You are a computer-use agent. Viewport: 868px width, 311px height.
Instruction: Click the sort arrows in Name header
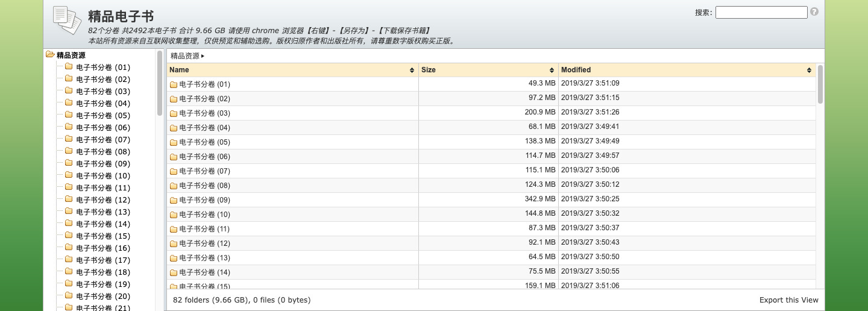[x=412, y=71]
